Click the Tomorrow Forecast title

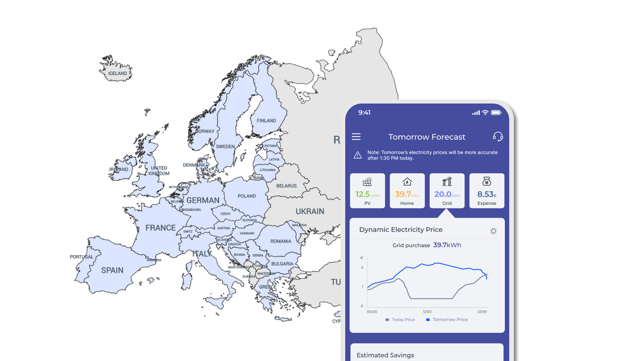(x=427, y=137)
